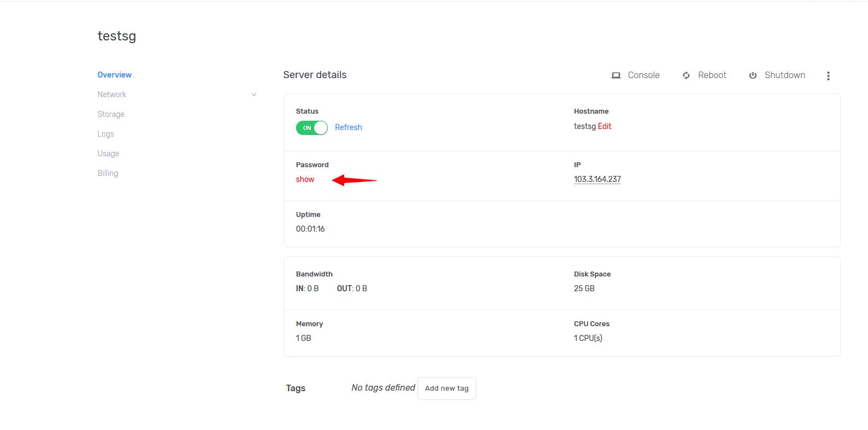Open the Network sidebar item
This screenshot has height=430, width=868.
(111, 95)
